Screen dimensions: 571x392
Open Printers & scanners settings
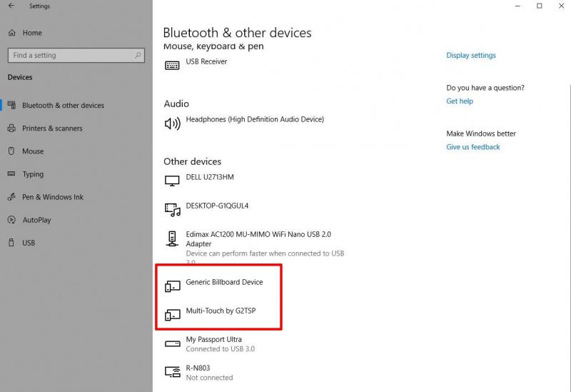point(52,129)
